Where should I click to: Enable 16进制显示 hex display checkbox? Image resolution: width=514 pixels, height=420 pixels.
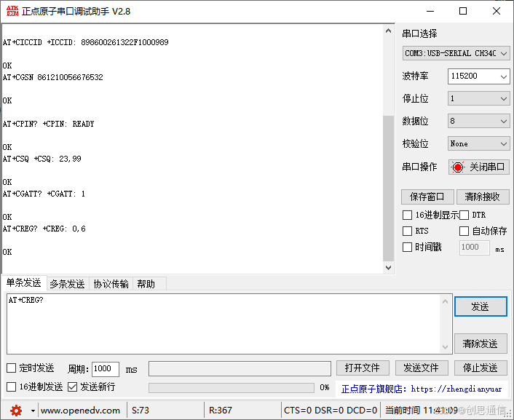pos(407,215)
